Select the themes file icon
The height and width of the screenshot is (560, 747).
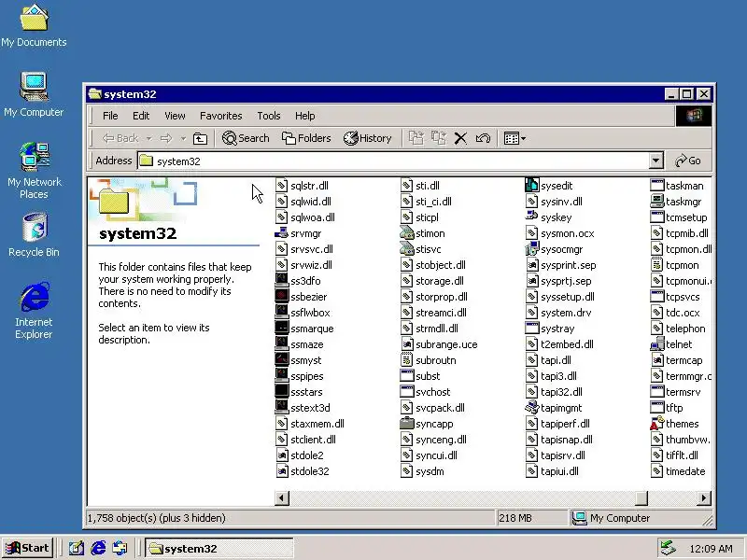tap(657, 424)
